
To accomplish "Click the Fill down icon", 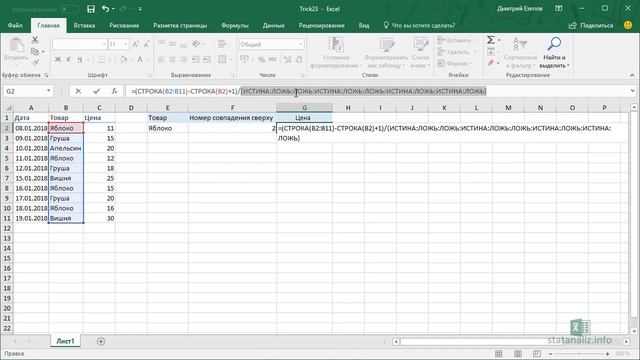I will (x=491, y=51).
